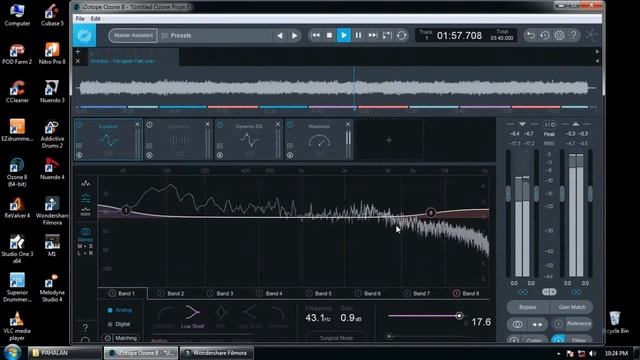Toggle power on the Dynamics module

click(x=149, y=124)
